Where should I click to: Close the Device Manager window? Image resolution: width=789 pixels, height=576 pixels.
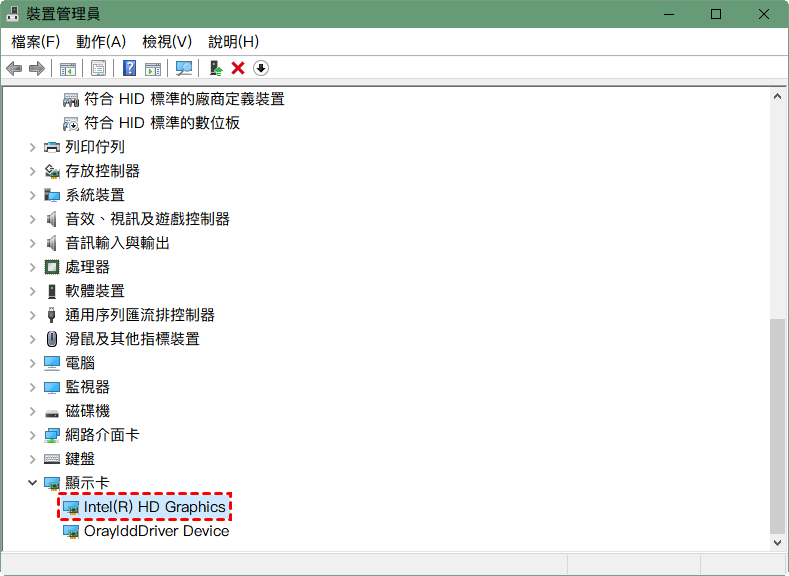click(763, 14)
